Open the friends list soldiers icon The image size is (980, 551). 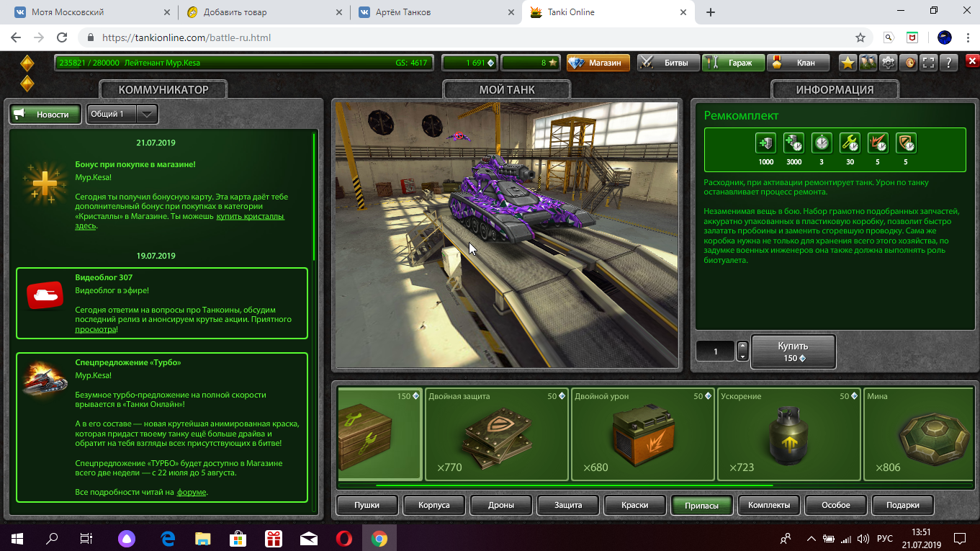pos(868,63)
